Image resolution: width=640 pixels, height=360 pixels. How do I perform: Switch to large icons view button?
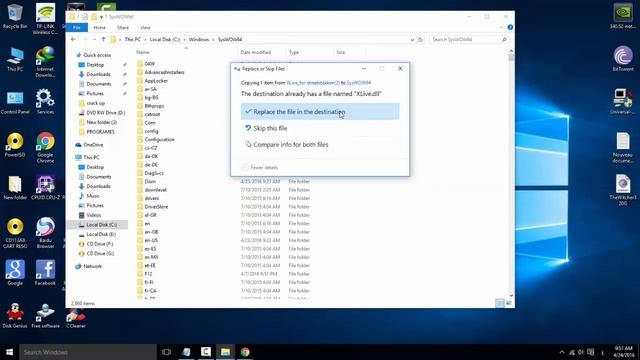point(509,303)
